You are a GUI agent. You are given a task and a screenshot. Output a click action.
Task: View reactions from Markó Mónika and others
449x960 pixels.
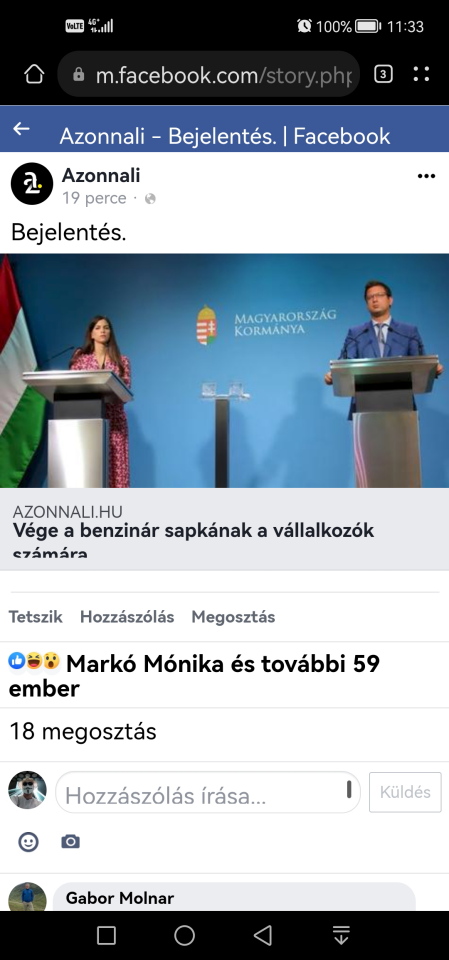[x=194, y=675]
